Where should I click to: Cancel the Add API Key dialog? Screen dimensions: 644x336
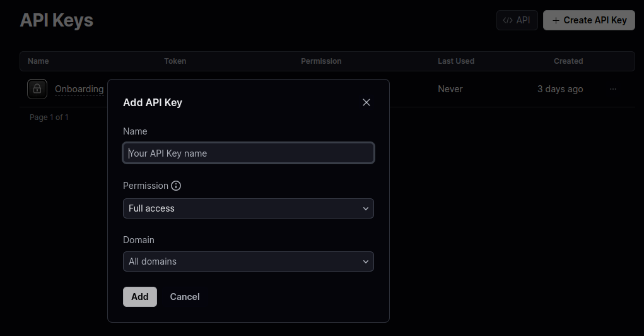(185, 297)
